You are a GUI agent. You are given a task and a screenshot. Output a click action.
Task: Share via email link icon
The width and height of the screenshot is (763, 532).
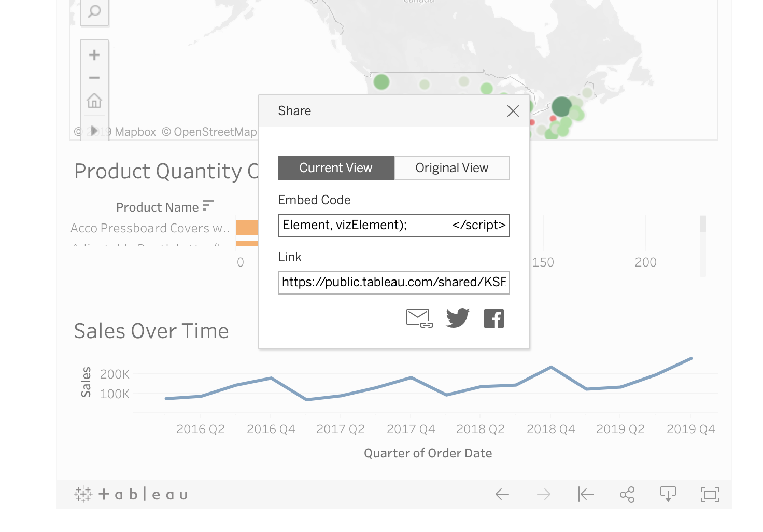[419, 318]
